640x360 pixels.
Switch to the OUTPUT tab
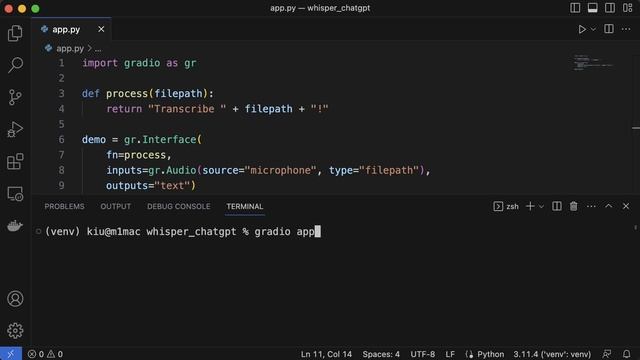(x=116, y=207)
